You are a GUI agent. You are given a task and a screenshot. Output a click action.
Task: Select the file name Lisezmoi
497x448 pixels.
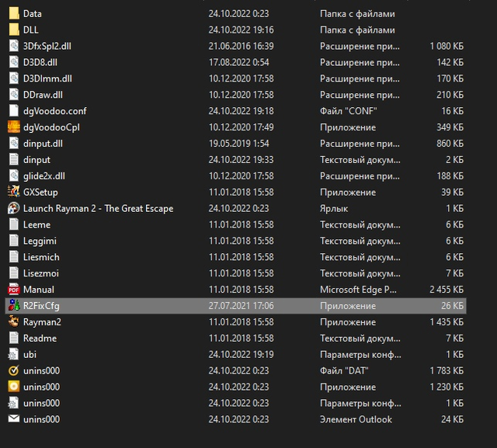coord(41,273)
